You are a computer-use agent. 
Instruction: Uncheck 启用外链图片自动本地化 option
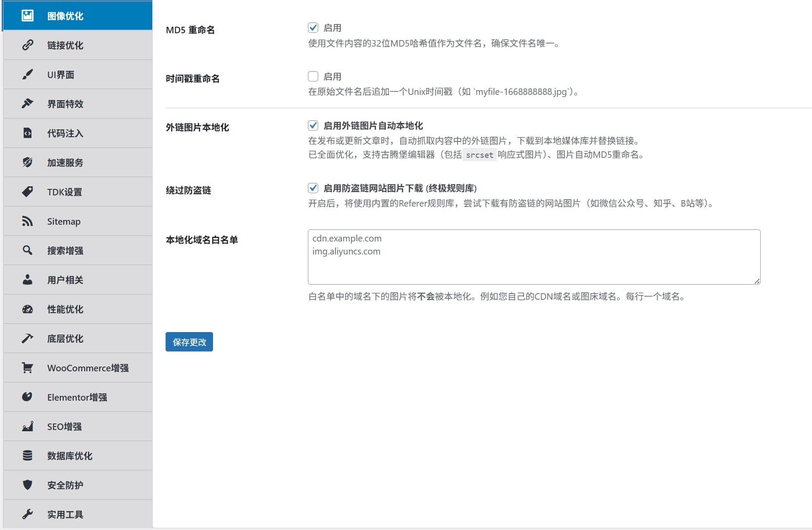[313, 125]
